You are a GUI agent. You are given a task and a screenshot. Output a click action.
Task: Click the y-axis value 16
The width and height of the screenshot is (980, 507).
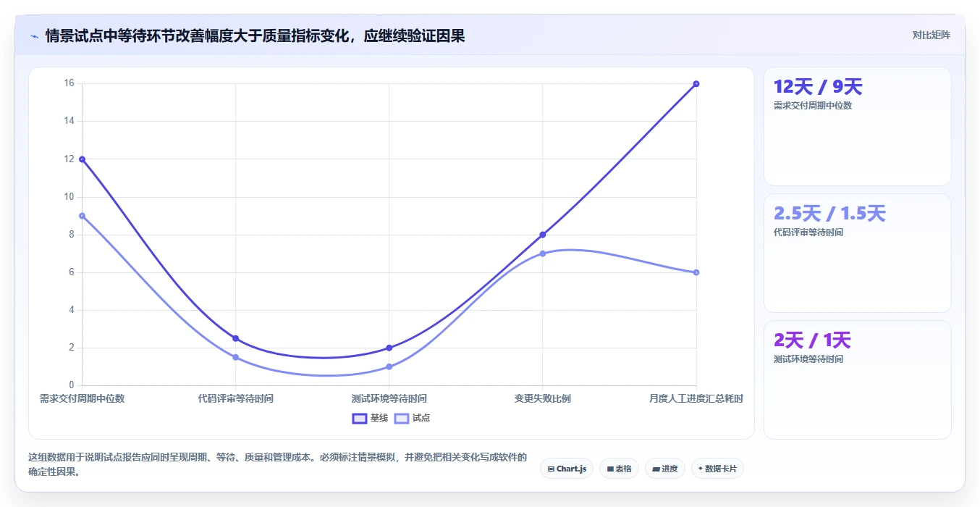[x=69, y=83]
